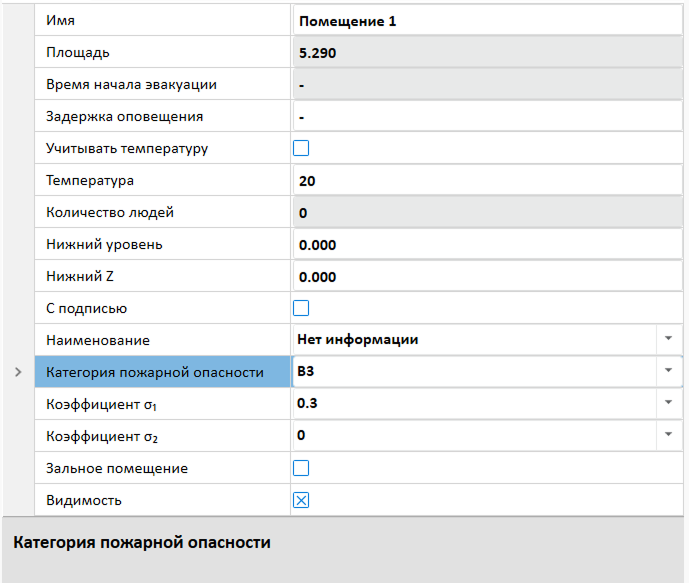Expand the Коэффициент σ2 dropdown arrow
This screenshot has height=583, width=689.
point(668,435)
